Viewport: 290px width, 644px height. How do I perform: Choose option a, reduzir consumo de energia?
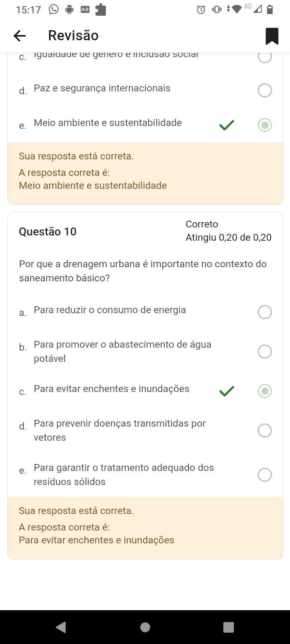coord(265,312)
